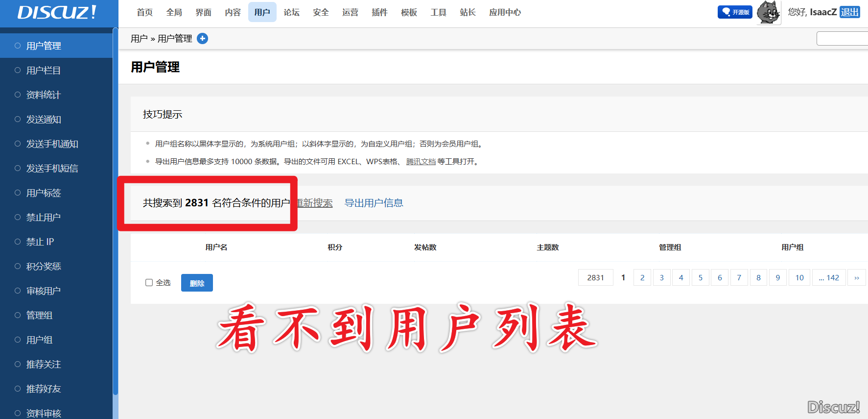Click the 发帖数 column header
Screen dimensions: 868x419
pyautogui.click(x=425, y=247)
